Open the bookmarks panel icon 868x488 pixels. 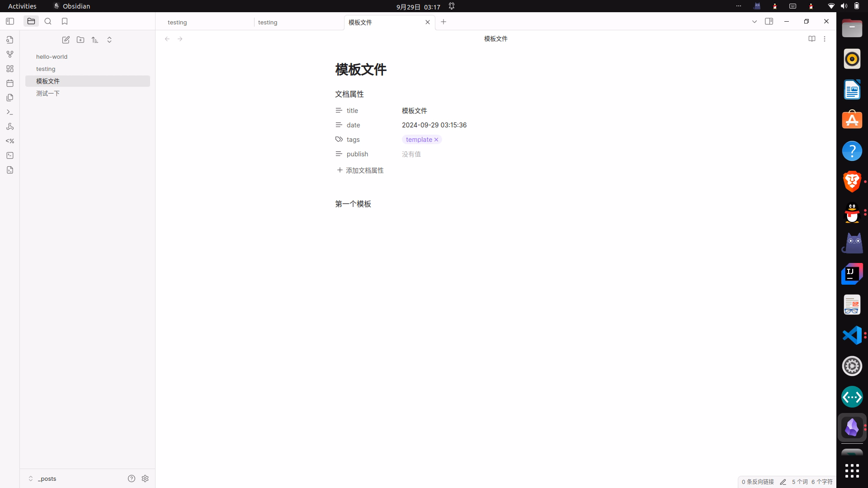[x=65, y=21]
